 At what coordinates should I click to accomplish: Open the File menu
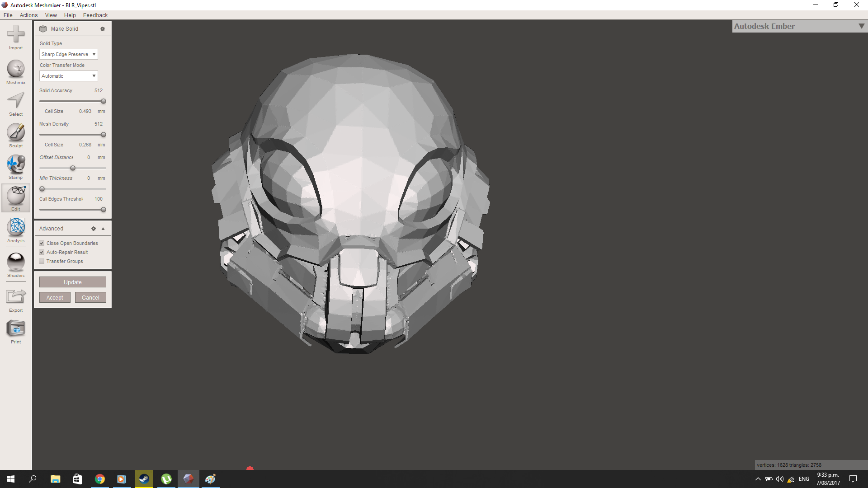point(8,15)
